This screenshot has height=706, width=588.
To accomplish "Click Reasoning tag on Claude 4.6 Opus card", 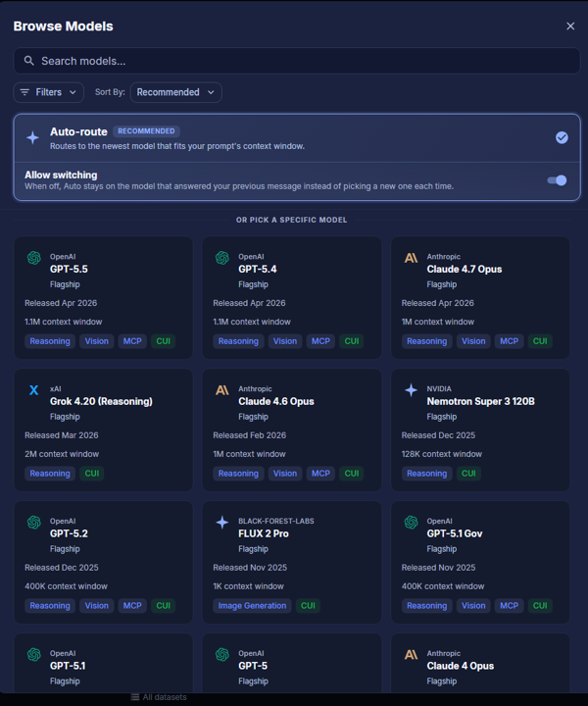I will pyautogui.click(x=238, y=474).
